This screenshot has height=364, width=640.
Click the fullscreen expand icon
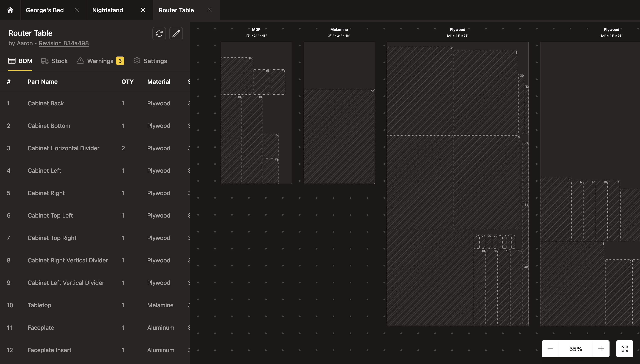click(x=625, y=349)
